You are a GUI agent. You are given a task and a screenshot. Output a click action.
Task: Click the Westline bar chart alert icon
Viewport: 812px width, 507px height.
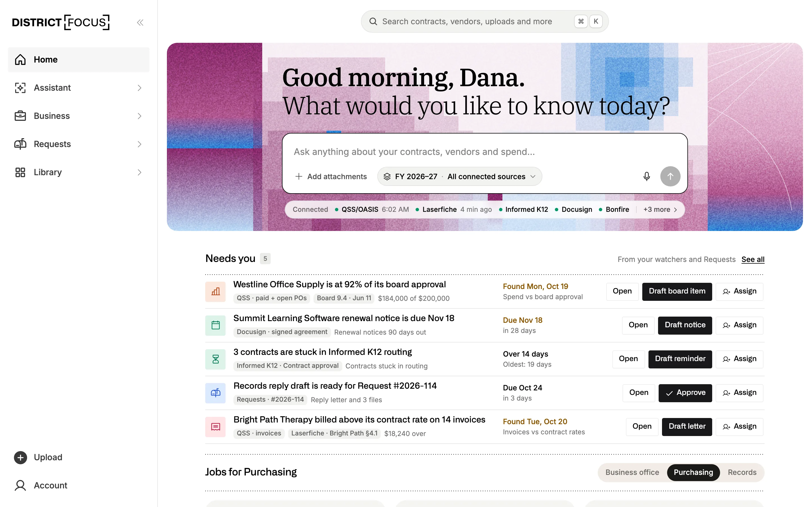(215, 292)
